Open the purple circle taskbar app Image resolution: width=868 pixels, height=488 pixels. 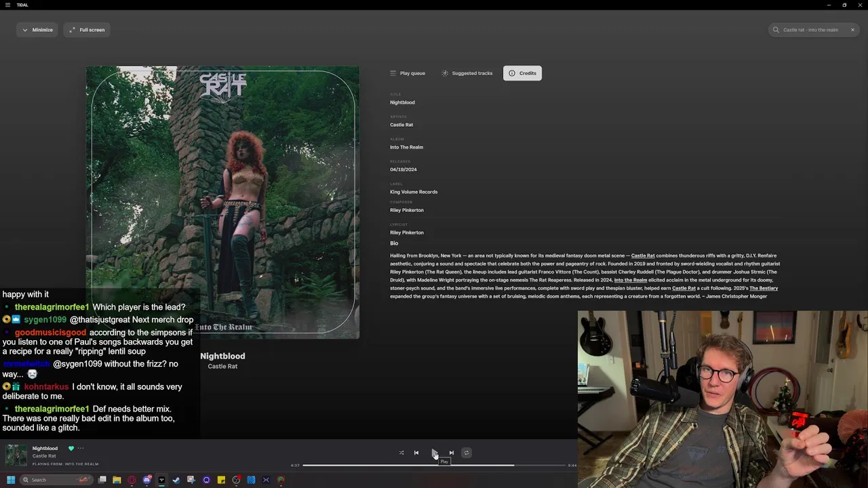coord(206,480)
